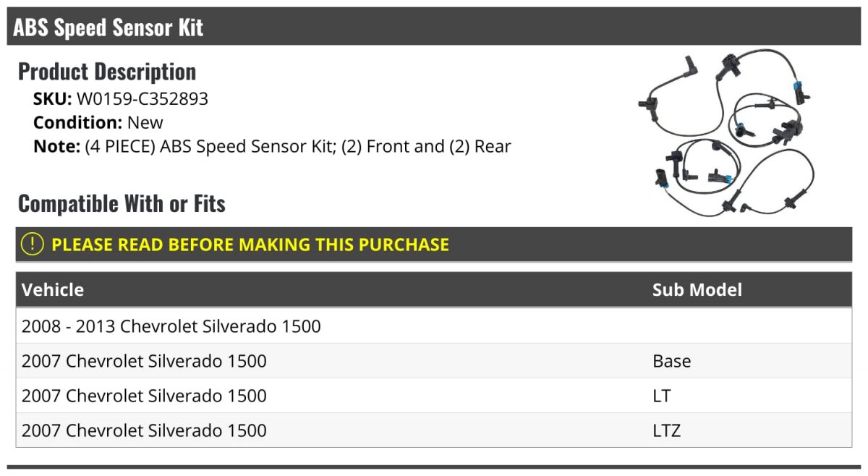The image size is (868, 476).
Task: Click the LTZ sub model cell
Action: tap(667, 430)
